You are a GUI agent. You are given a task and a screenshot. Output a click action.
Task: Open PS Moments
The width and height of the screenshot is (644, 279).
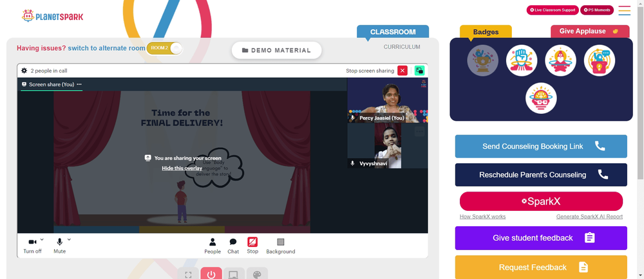[x=597, y=10]
